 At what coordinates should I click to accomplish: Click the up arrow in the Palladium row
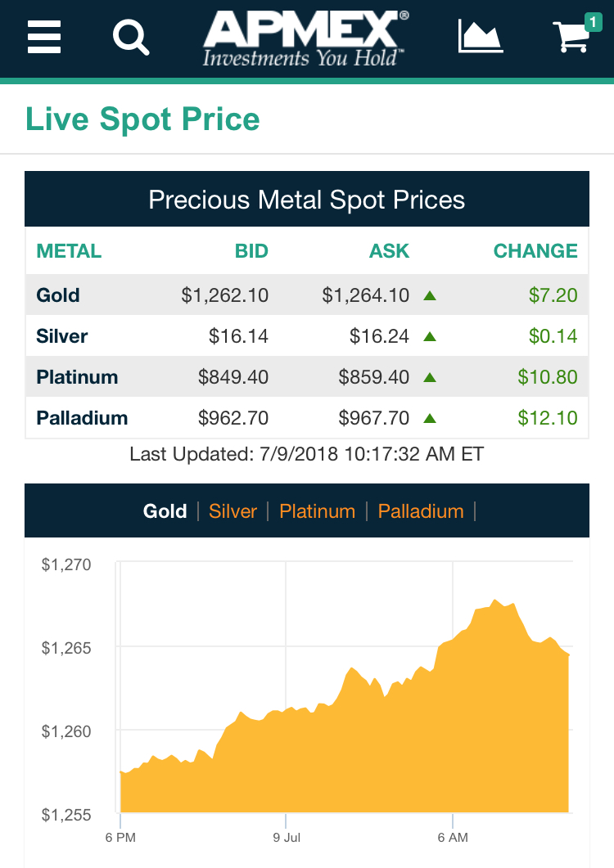(x=430, y=418)
